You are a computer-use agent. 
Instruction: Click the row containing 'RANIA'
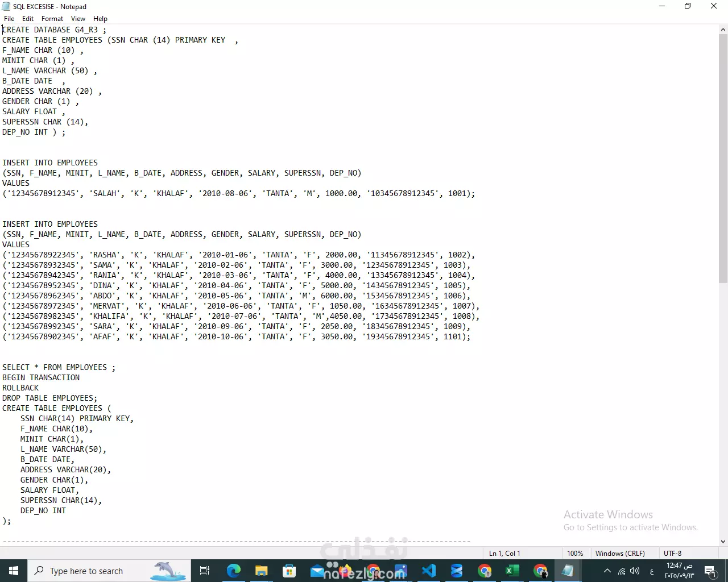238,275
